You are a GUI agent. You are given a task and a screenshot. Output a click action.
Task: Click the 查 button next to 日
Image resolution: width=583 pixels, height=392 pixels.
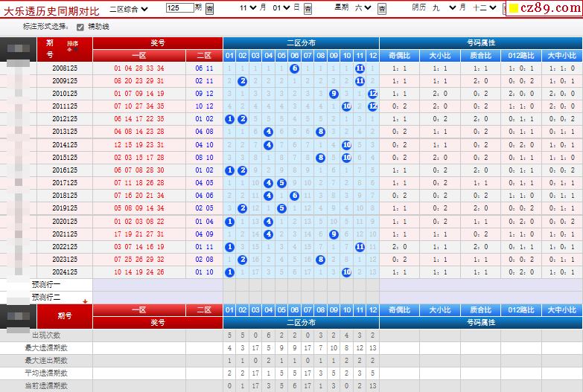pos(308,9)
